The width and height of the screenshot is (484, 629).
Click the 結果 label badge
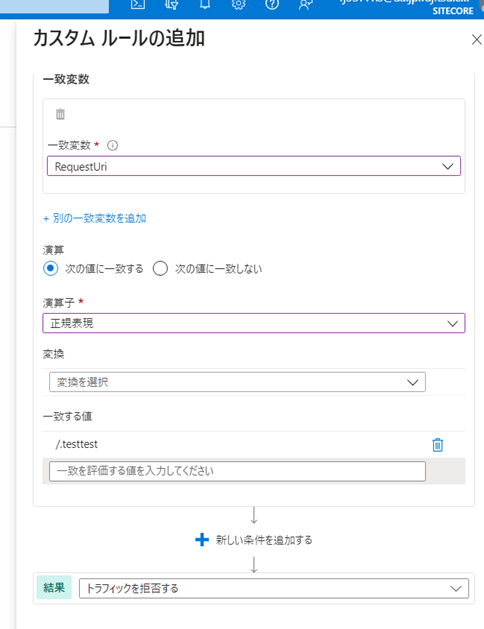point(54,588)
